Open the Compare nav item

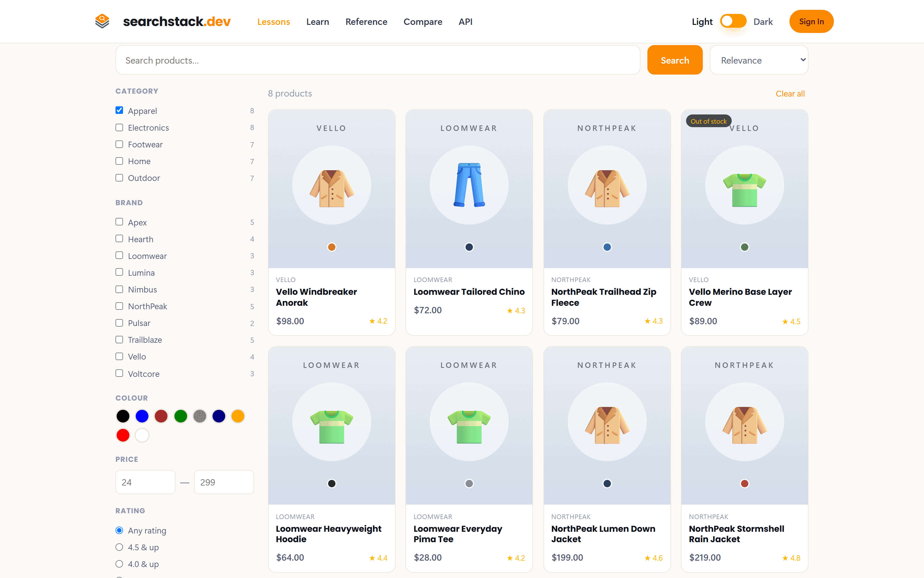[423, 22]
